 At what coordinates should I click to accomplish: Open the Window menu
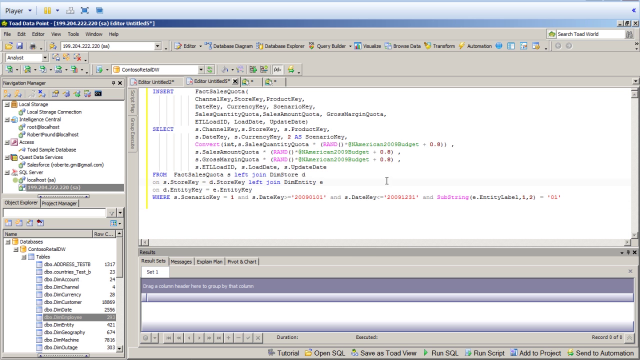tap(94, 34)
